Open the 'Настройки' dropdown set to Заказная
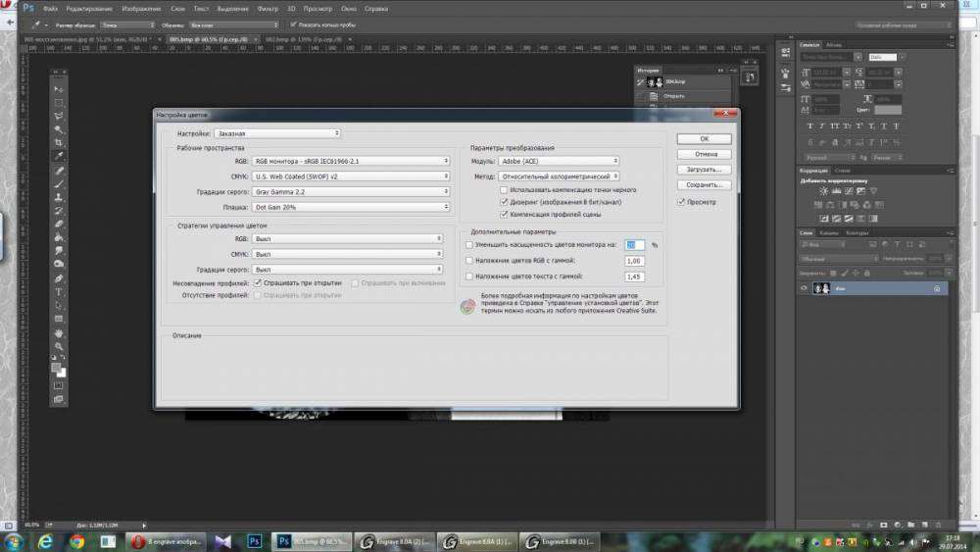The image size is (980, 552). tap(276, 132)
